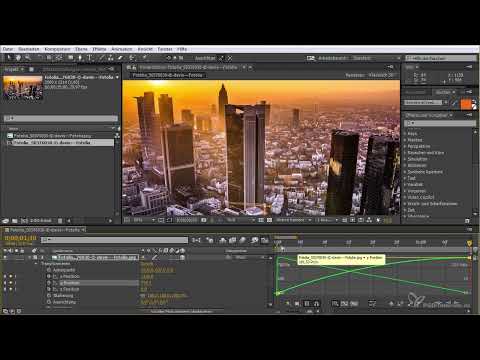Select the Rectangle mask tool

click(70, 58)
